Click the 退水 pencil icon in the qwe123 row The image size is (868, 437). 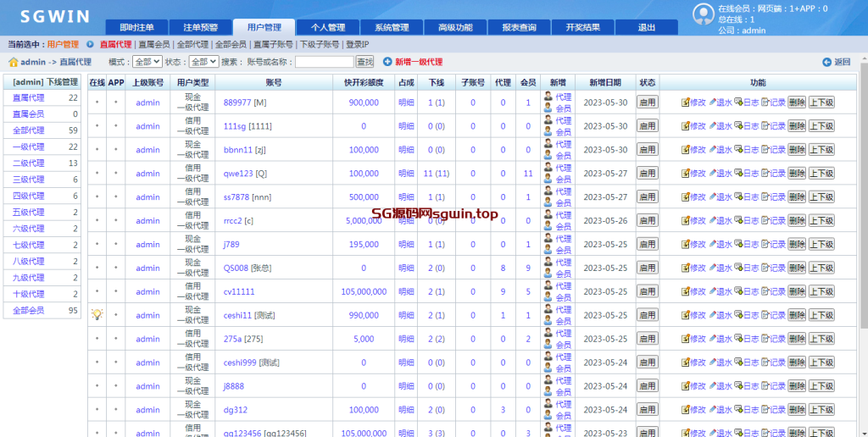coord(712,173)
